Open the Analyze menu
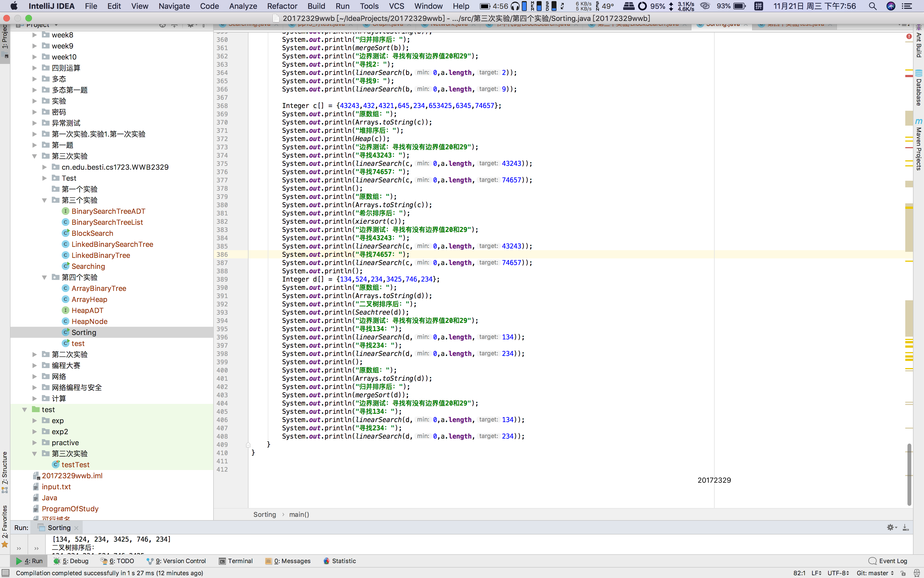Screen dimensions: 924x578 pyautogui.click(x=243, y=6)
